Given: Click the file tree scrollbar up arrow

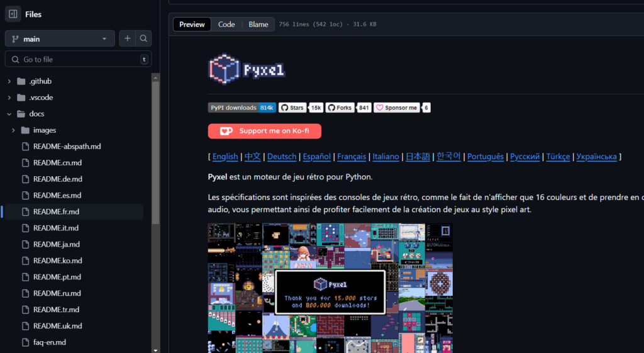Looking at the screenshot, I should [x=156, y=77].
